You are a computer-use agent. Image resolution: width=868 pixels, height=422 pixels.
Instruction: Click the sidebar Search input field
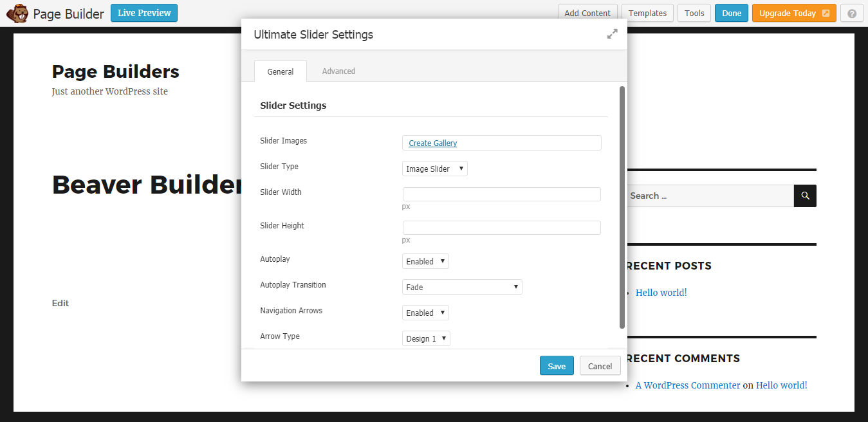coord(710,196)
